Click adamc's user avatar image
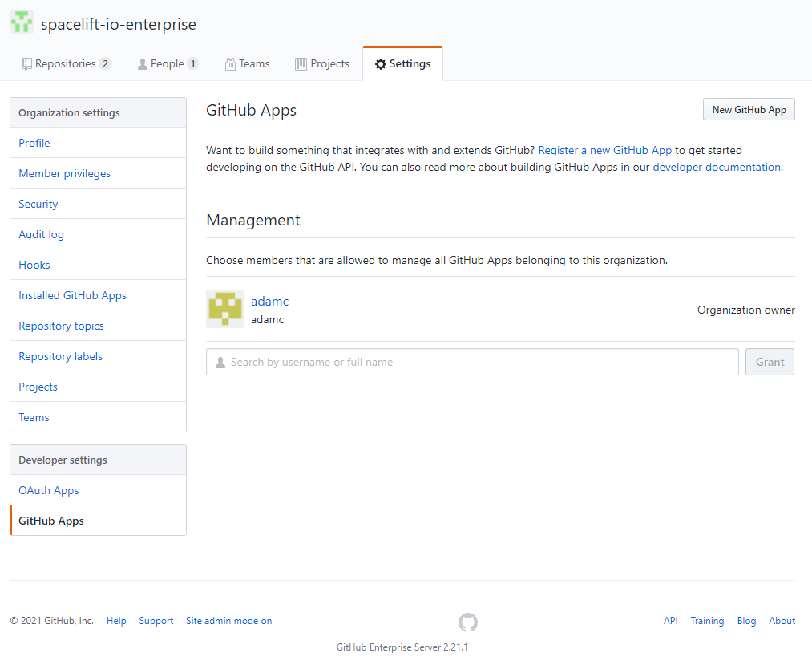This screenshot has width=812, height=661. (225, 309)
